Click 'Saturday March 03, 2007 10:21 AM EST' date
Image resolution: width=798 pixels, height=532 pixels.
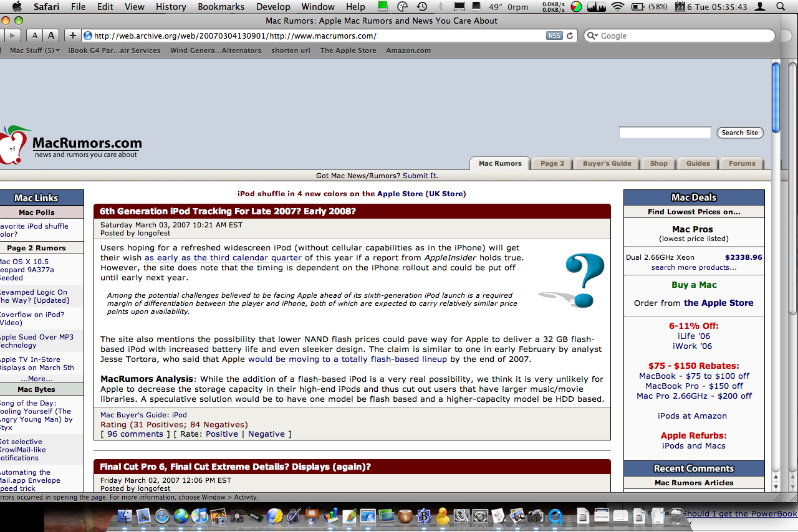[x=171, y=225]
